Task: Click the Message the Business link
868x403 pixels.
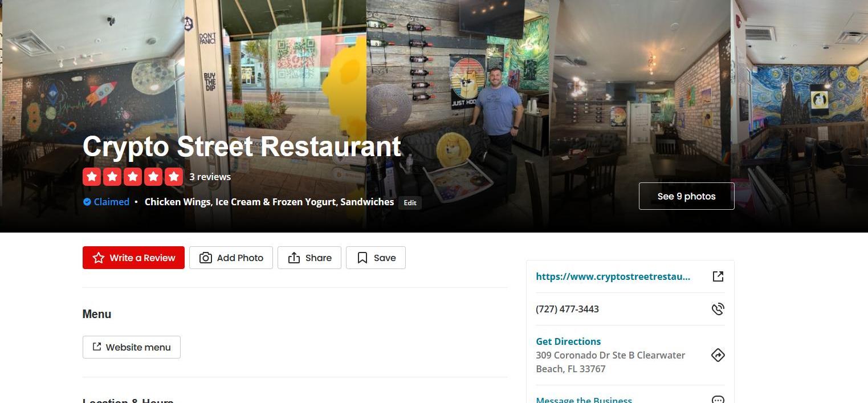Action: [584, 399]
